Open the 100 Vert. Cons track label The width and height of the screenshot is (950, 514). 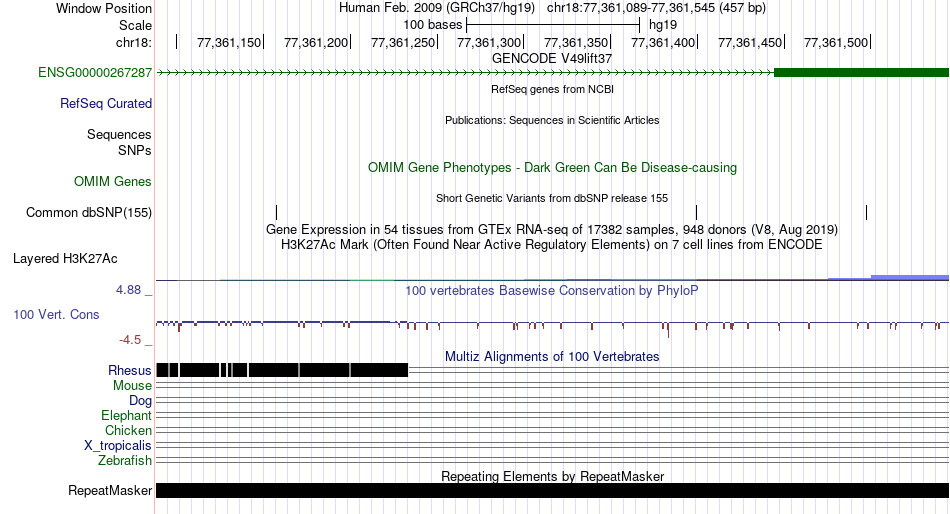[x=56, y=315]
